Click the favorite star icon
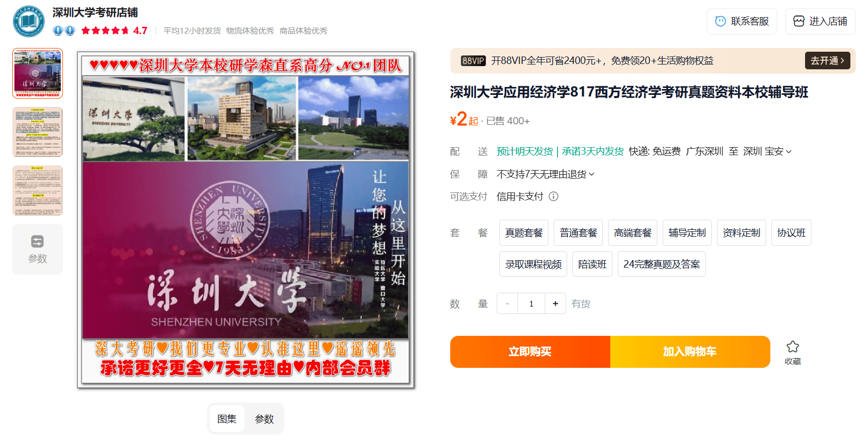The height and width of the screenshot is (443, 868). (x=793, y=347)
